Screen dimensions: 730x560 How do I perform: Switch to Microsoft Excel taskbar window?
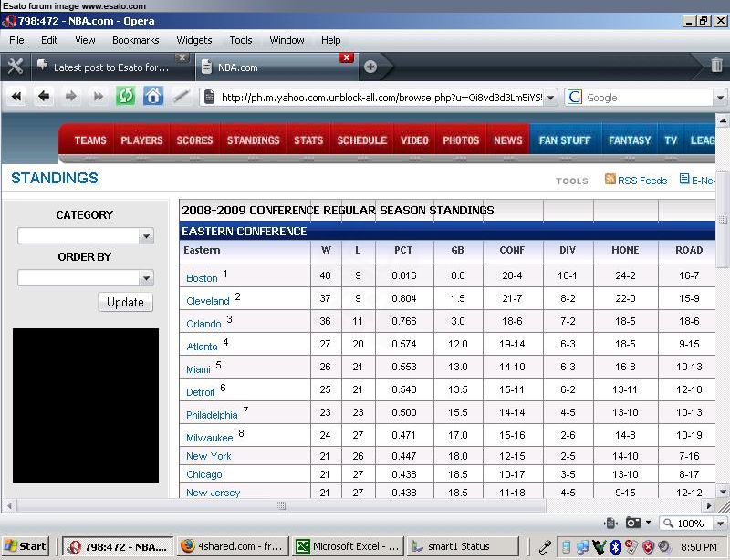[349, 546]
